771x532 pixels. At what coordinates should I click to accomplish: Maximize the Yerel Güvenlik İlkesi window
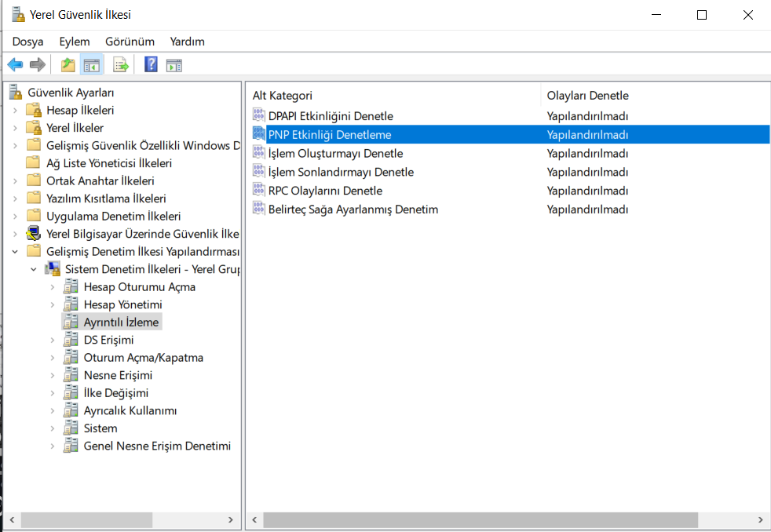click(702, 15)
